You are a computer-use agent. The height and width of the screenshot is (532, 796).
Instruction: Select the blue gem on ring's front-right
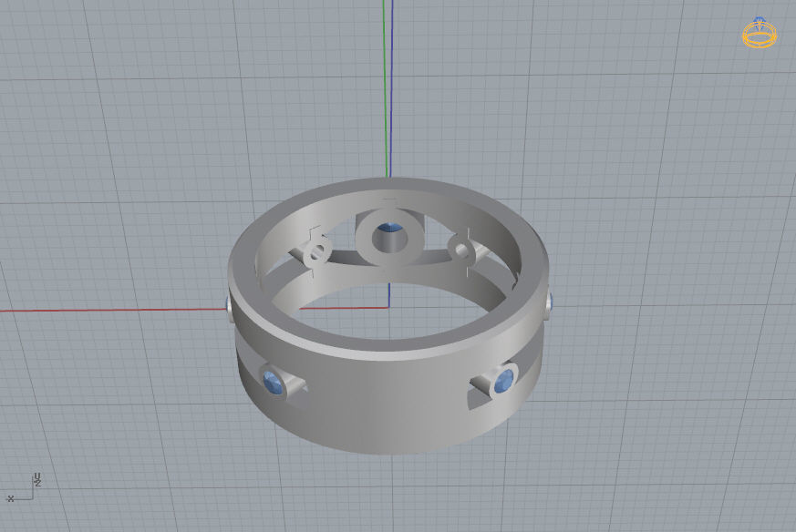click(x=504, y=381)
